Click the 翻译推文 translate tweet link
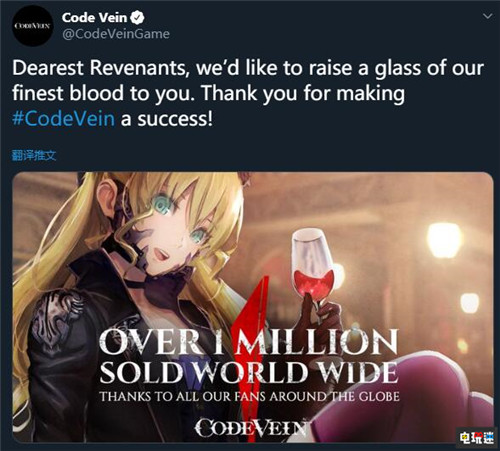The width and height of the screenshot is (500, 451). coord(34,155)
